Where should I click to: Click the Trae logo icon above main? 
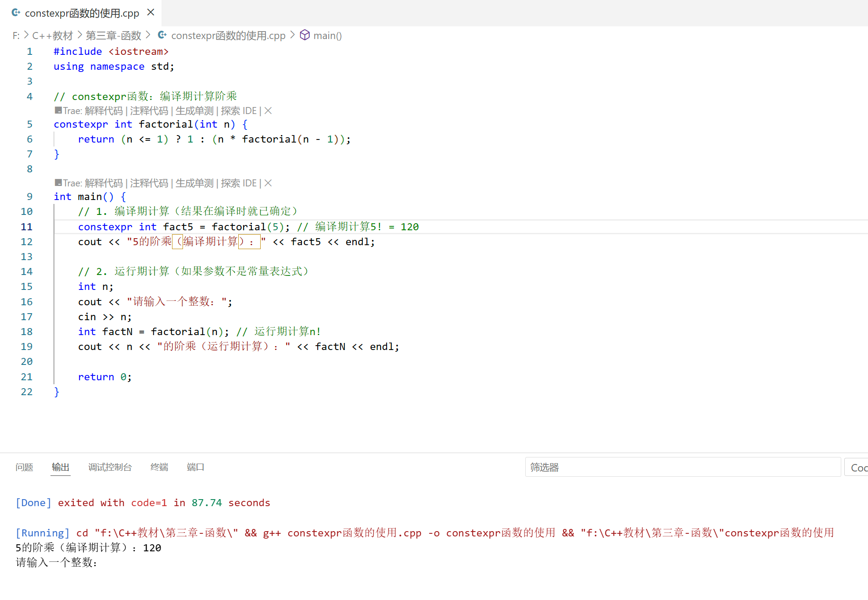[x=58, y=182]
